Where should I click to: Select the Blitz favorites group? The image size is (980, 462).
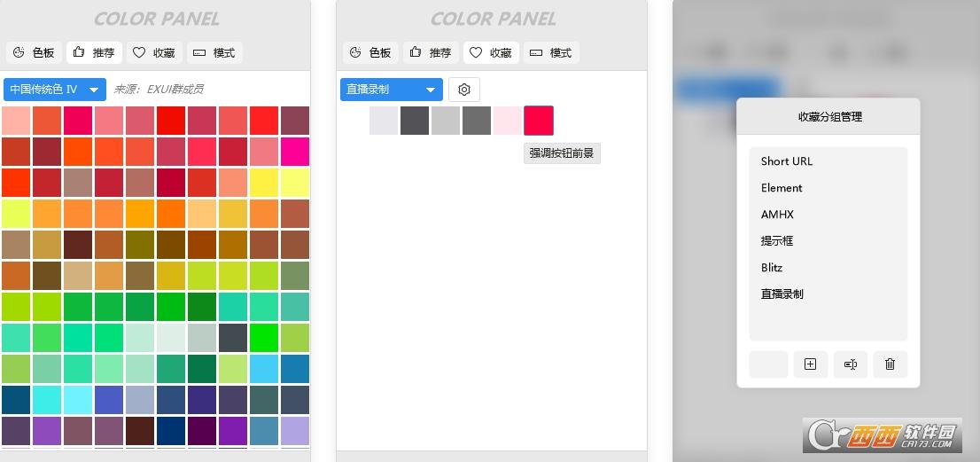(x=828, y=268)
